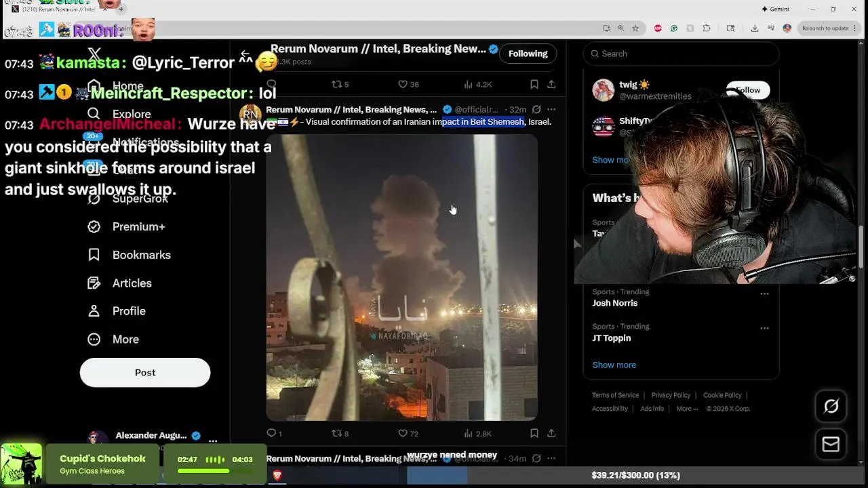Click the white Post button
This screenshot has height=488, width=868.
[x=145, y=372]
